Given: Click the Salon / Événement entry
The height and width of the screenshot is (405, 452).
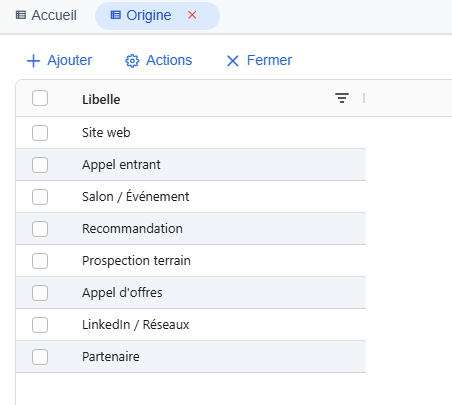Looking at the screenshot, I should click(x=135, y=197).
